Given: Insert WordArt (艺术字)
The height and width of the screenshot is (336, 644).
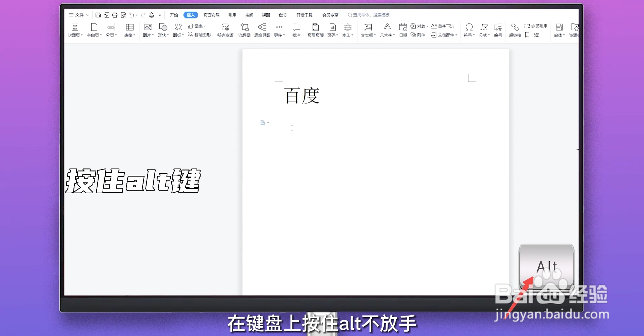Looking at the screenshot, I should pos(387,30).
